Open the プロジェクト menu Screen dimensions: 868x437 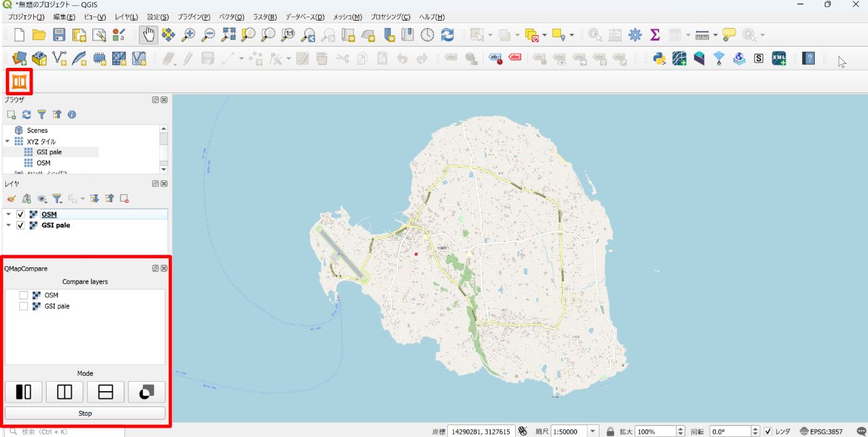click(26, 17)
